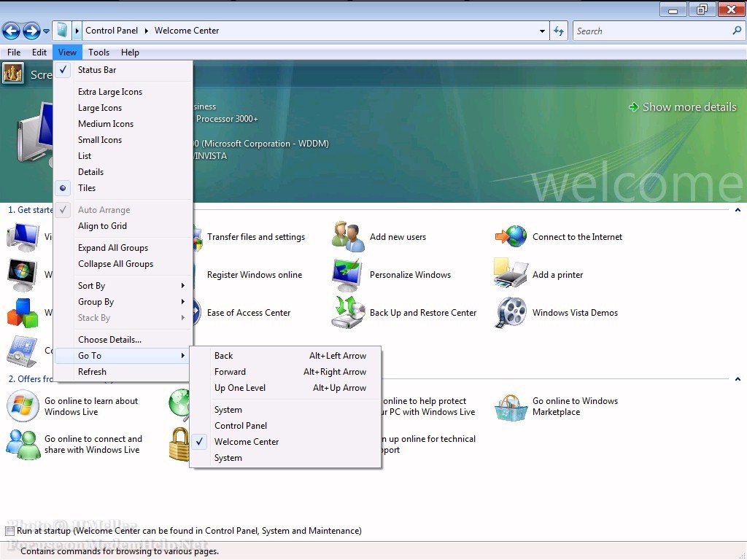Select List view option
Viewport: 747px width, 560px height.
pyautogui.click(x=124, y=156)
